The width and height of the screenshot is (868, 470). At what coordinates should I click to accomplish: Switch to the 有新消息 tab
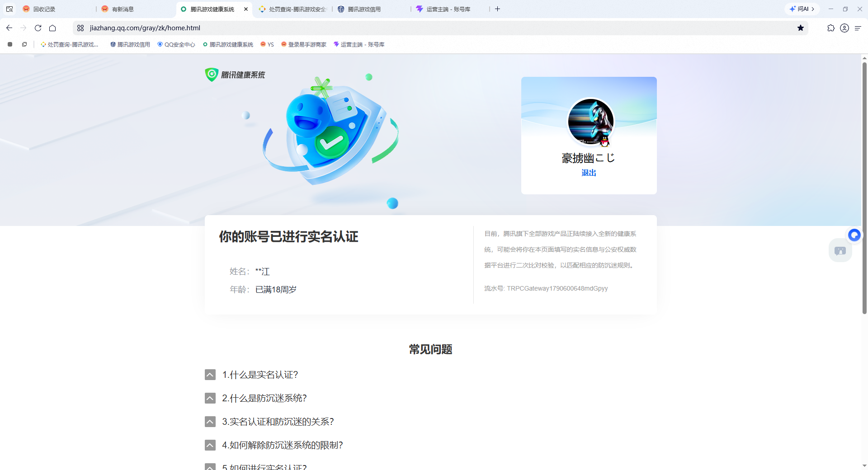(136, 9)
